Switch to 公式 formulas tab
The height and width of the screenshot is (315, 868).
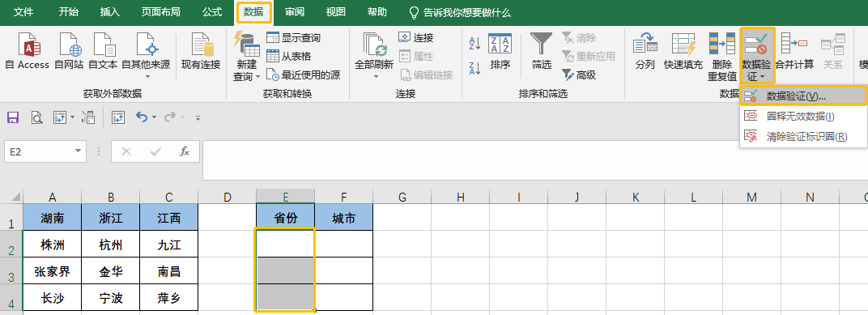[x=212, y=12]
